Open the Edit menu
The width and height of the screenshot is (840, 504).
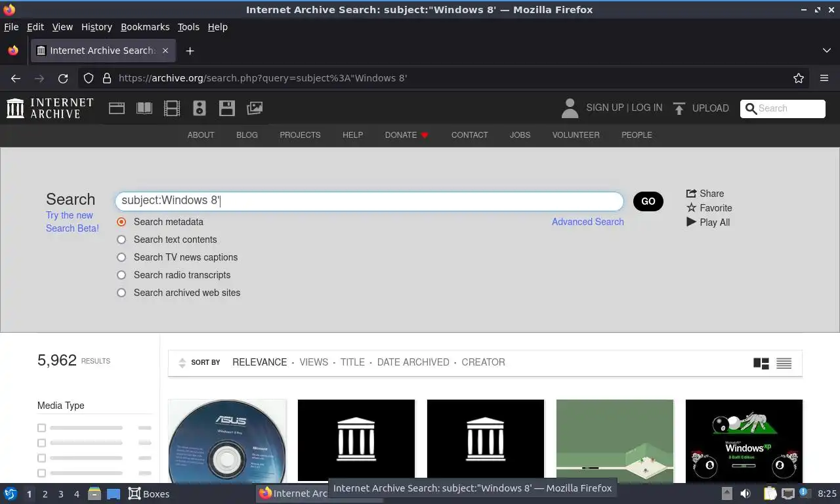pos(35,27)
